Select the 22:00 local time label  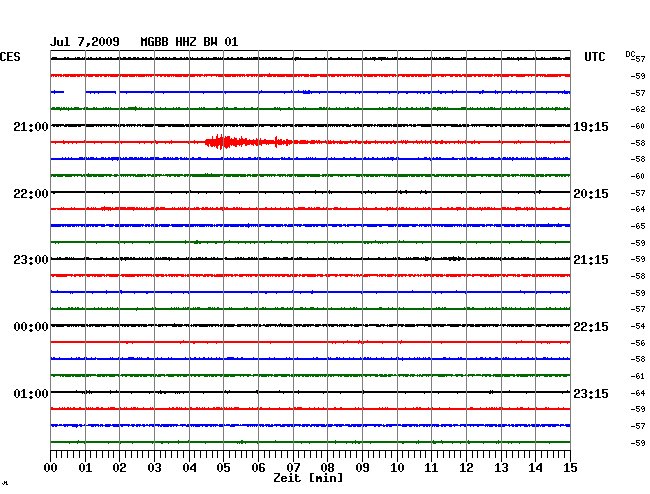tap(31, 194)
